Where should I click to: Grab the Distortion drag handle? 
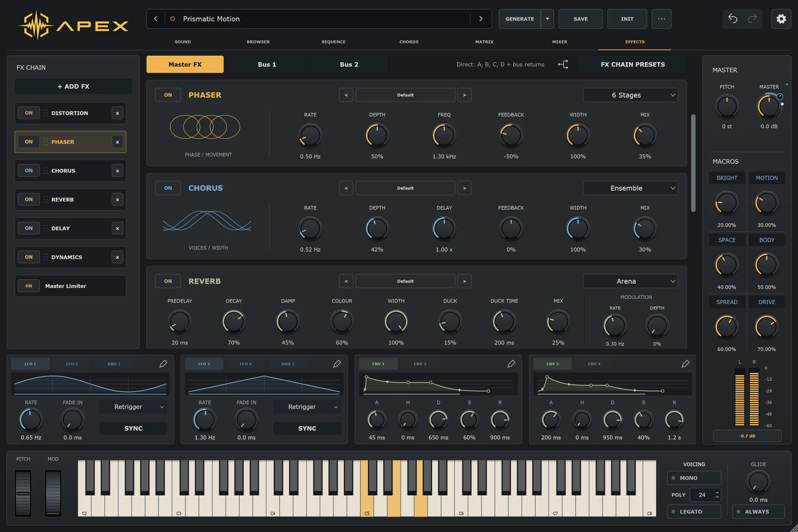click(45, 113)
